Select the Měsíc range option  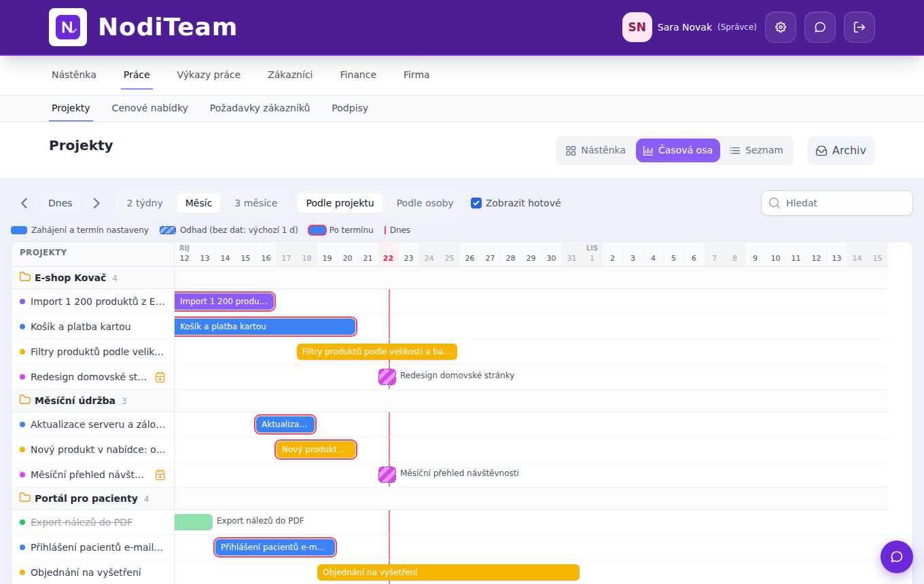[198, 203]
